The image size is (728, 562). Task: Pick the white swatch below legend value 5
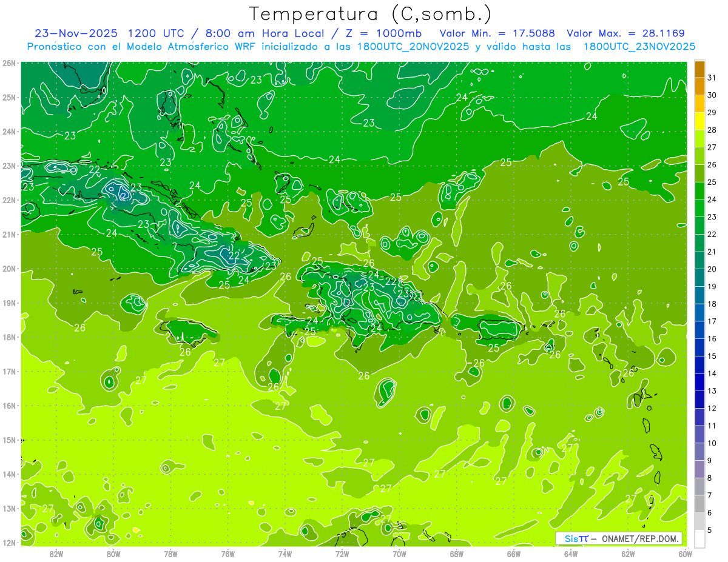coord(699,538)
